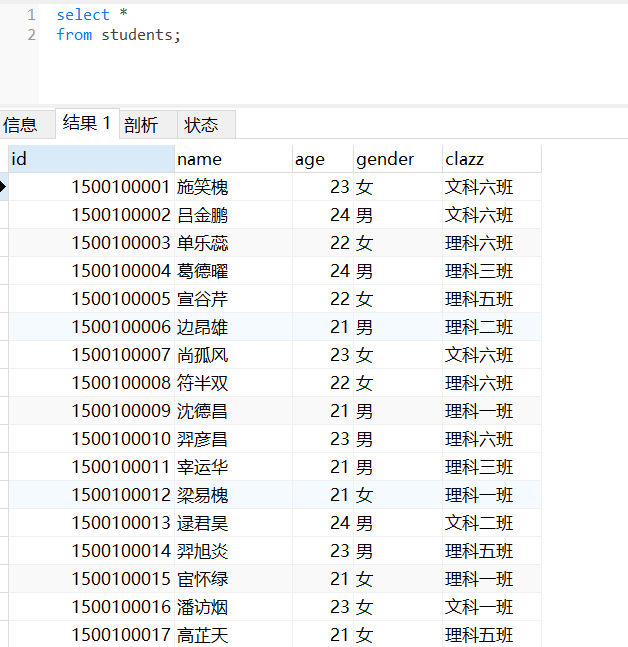This screenshot has width=628, height=647.
Task: Click the gender cell for 宦怀绿
Action: pos(398,579)
